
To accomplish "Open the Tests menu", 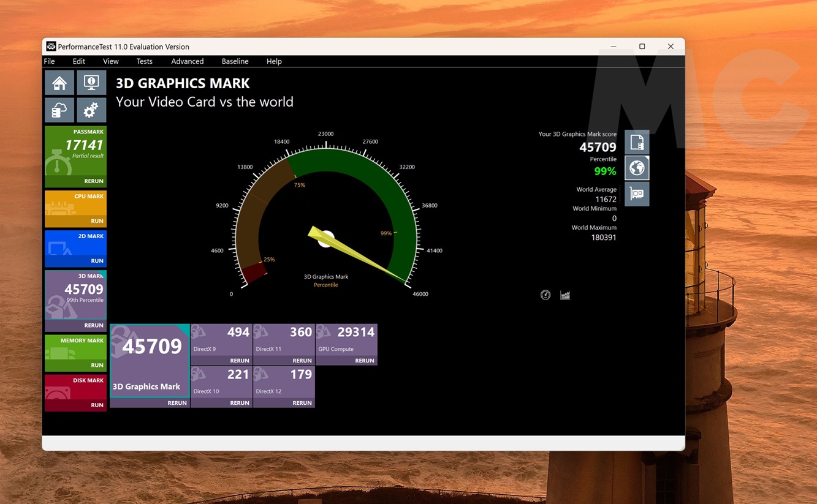I will (145, 61).
